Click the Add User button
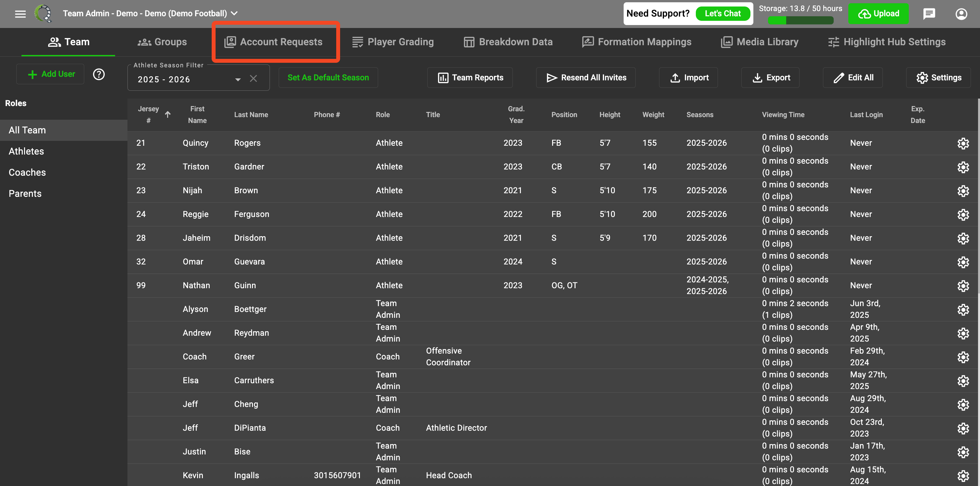 (51, 74)
